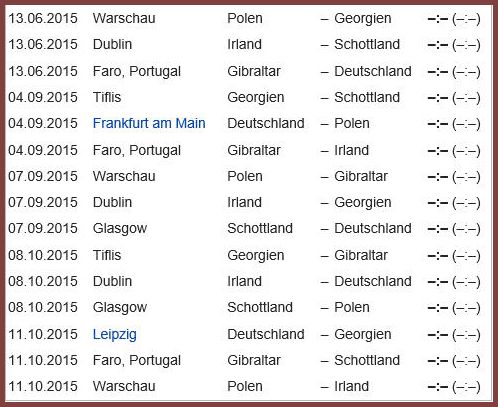The image size is (498, 407).
Task: Click date 04.09.2015 in the Tiflis row
Action: (43, 97)
